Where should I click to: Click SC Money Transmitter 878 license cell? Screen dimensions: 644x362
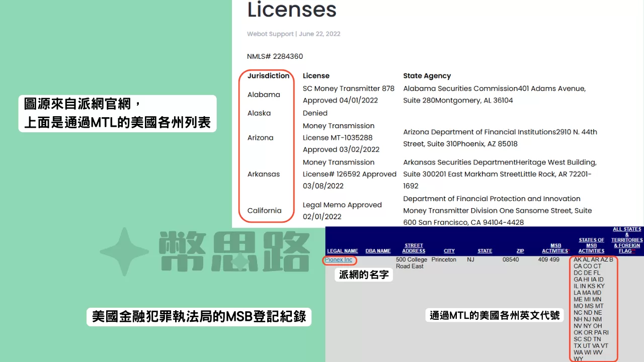pyautogui.click(x=349, y=95)
